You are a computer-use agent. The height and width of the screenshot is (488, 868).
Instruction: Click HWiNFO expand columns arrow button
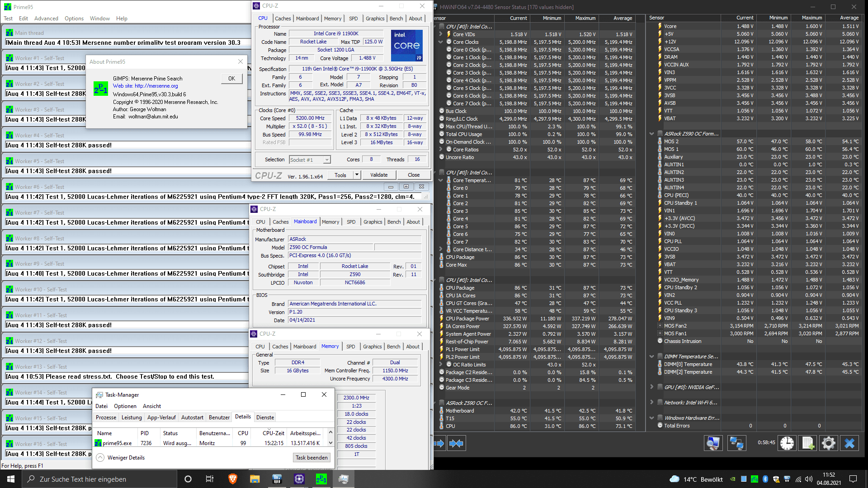point(439,443)
